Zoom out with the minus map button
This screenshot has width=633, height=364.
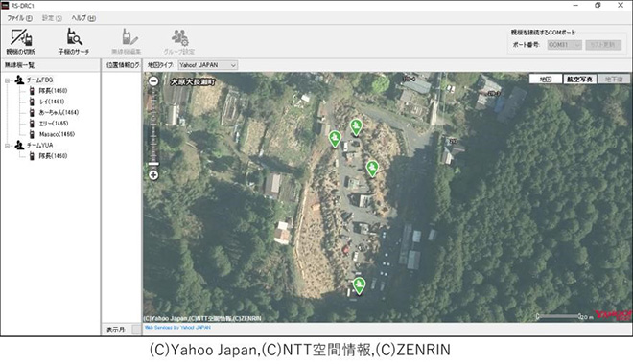click(x=153, y=81)
